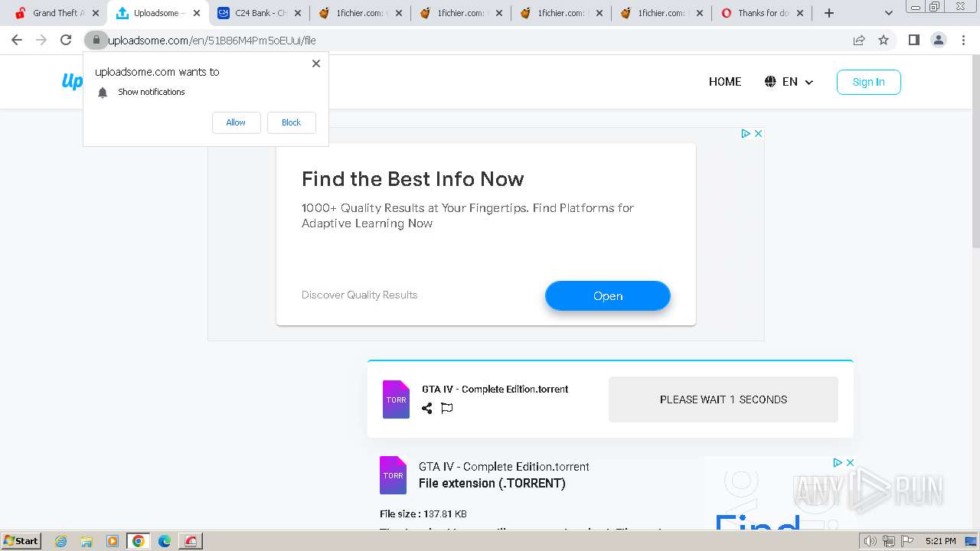Switch to the first 1fichier.com tab

[x=360, y=13]
